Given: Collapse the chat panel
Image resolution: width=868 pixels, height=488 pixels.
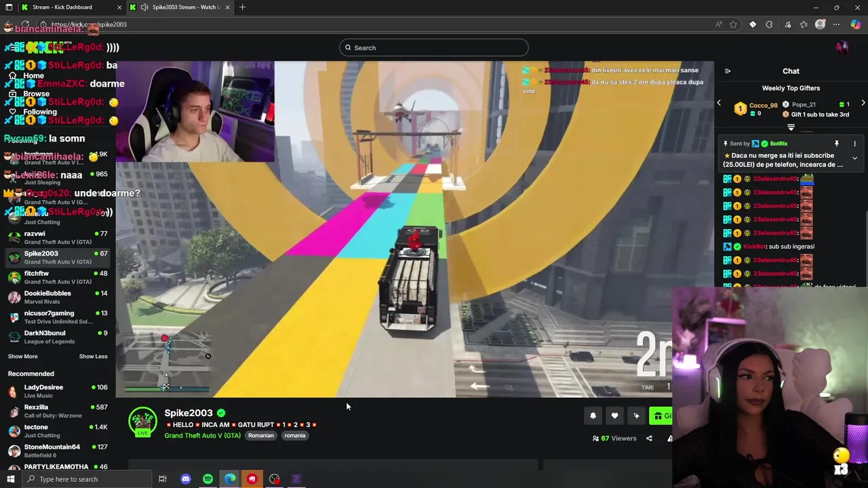Looking at the screenshot, I should (x=728, y=71).
